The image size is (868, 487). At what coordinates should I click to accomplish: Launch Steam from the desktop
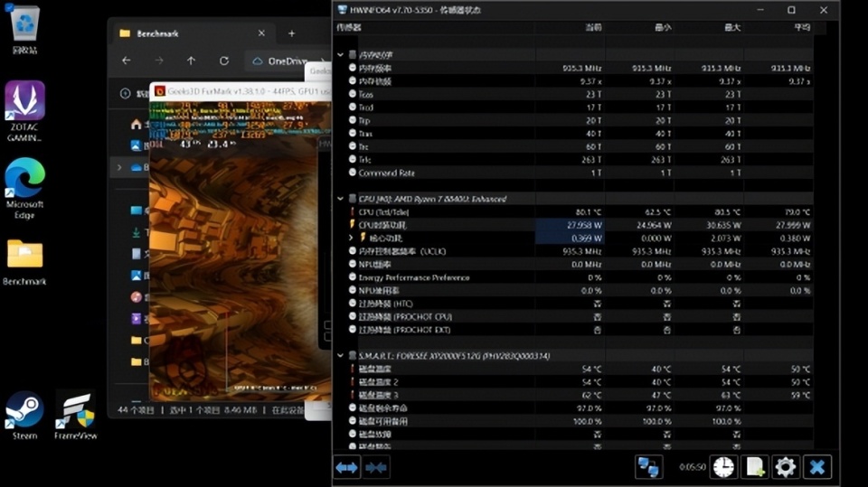click(24, 415)
